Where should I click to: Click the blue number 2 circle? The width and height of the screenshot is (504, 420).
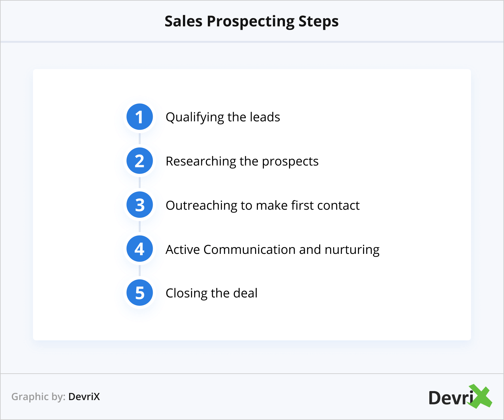coord(139,161)
